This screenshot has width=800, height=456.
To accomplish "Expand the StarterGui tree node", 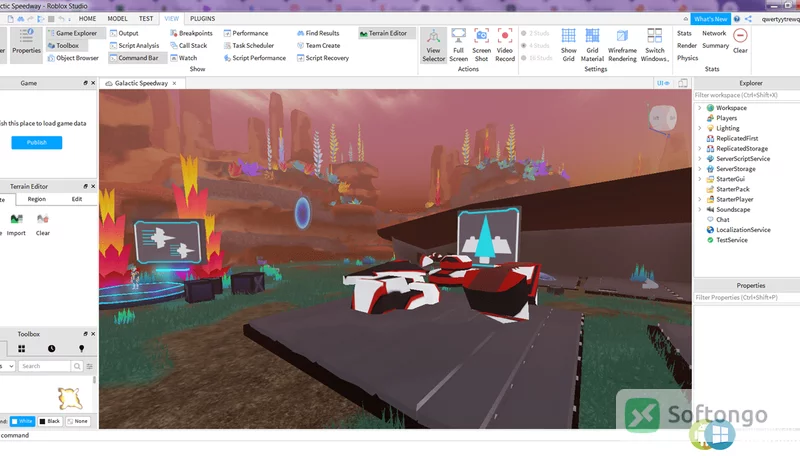I will tap(699, 179).
